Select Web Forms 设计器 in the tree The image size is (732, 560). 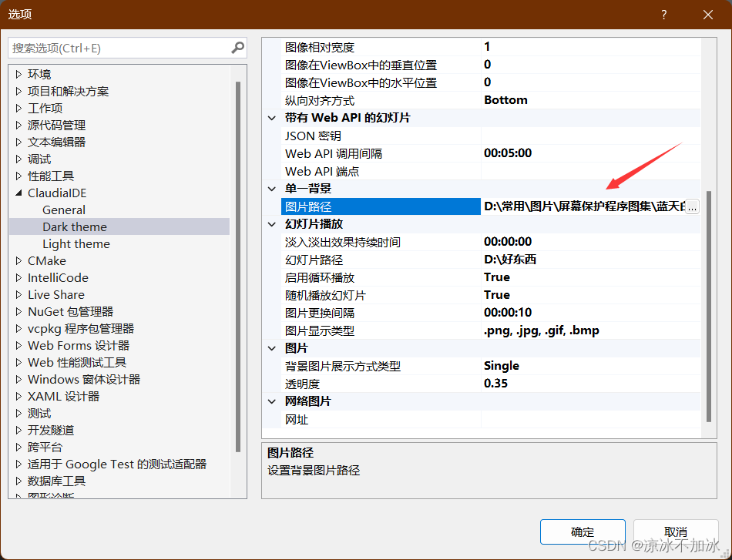pyautogui.click(x=79, y=345)
